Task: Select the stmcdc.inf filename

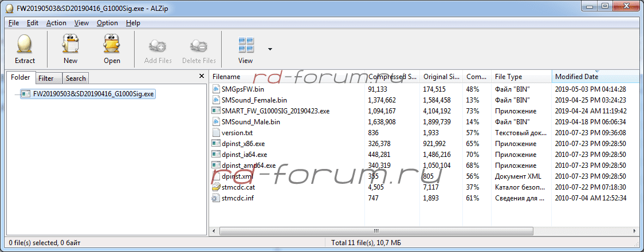Action: (x=238, y=198)
